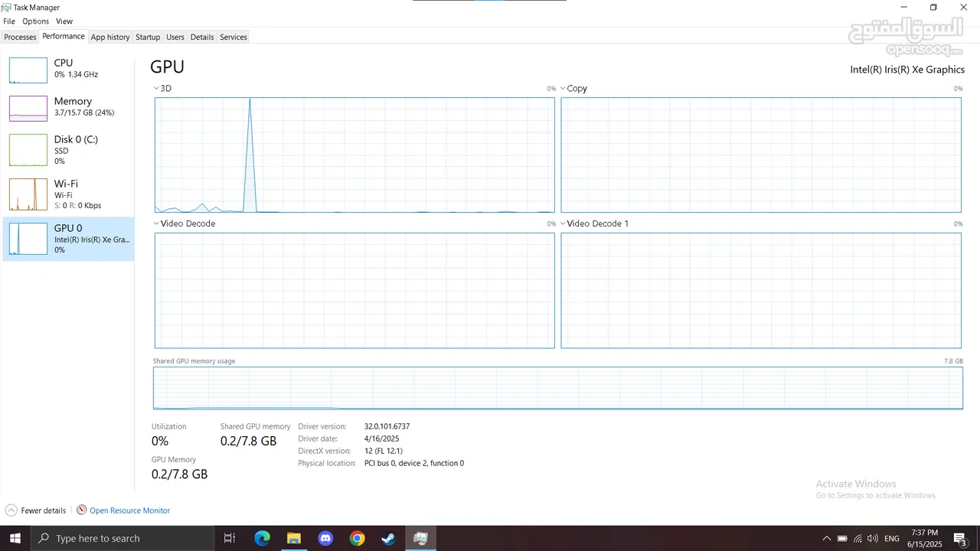This screenshot has height=551, width=980.
Task: Click the ENG language indicator
Action: pyautogui.click(x=892, y=538)
